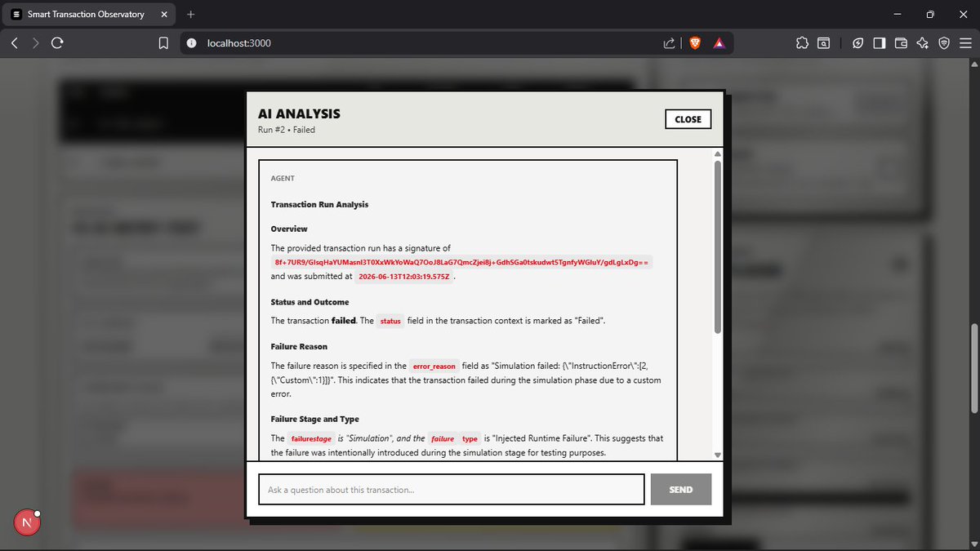Click the timestamp 2026-06-13T12:03:19.575Z
Screen dimensions: 980x551
point(405,277)
